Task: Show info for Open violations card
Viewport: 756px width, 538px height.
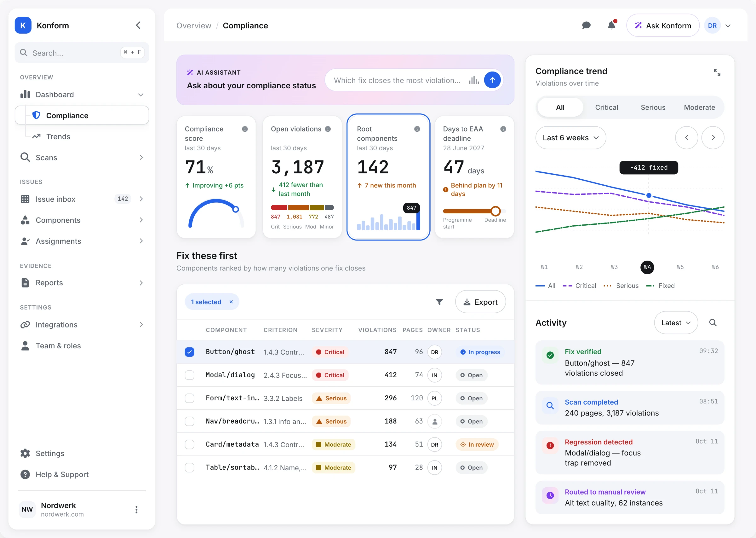Action: [328, 129]
